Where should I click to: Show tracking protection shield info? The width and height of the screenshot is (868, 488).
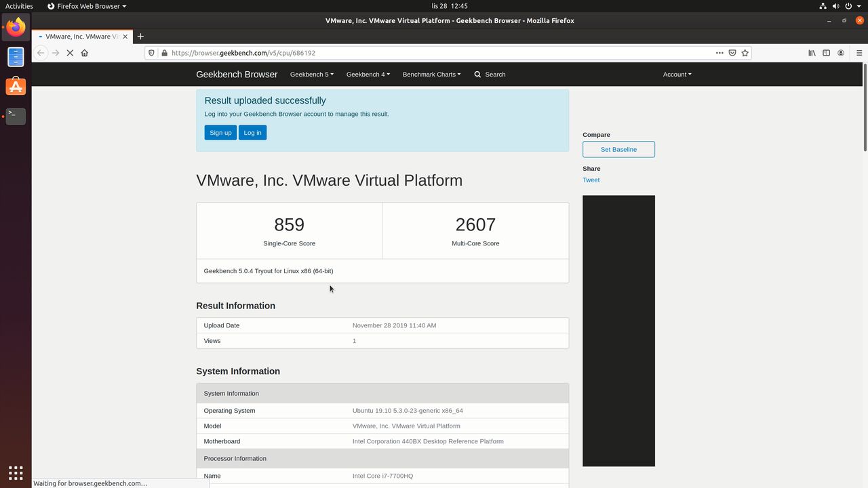153,53
